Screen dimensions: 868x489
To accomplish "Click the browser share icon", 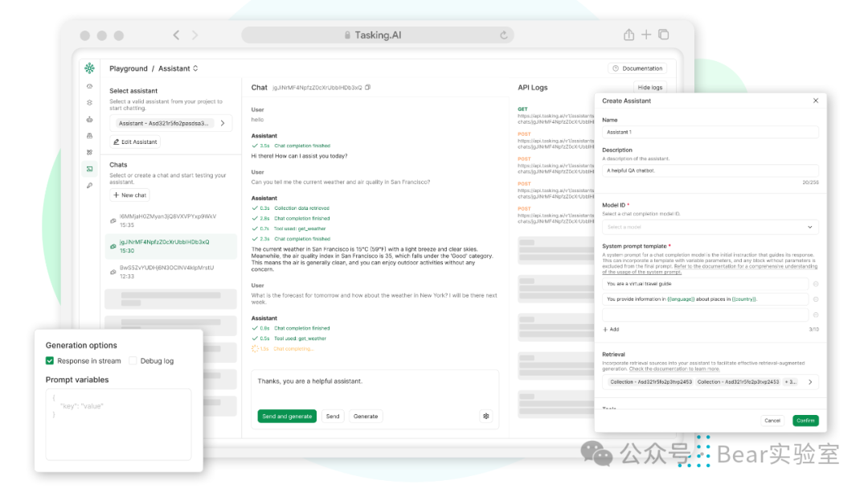I will point(628,35).
